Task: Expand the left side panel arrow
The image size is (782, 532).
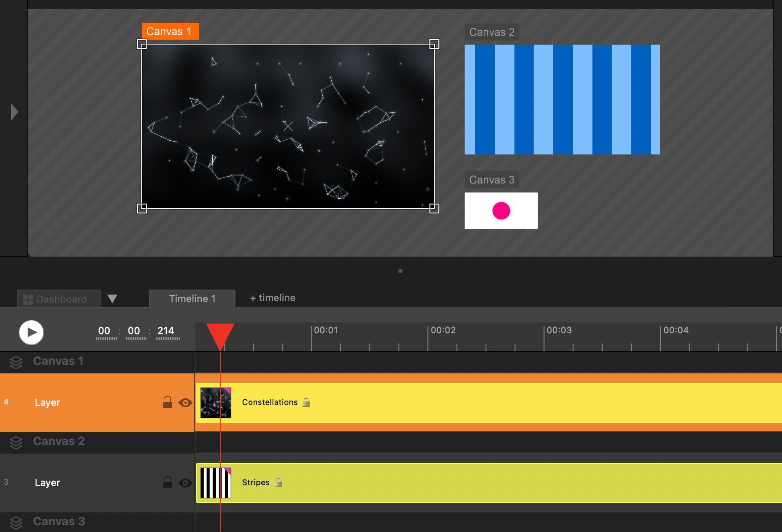Action: 14,112
